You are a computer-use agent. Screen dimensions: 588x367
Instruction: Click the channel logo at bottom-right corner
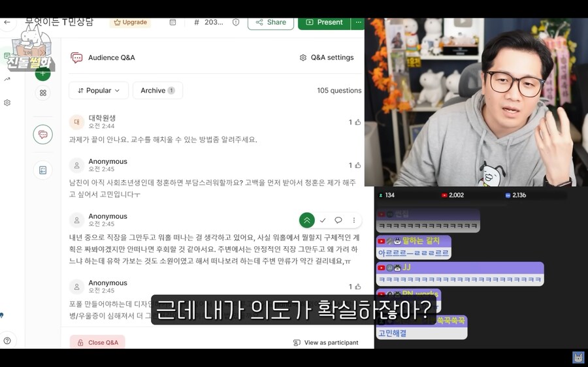pos(578,357)
